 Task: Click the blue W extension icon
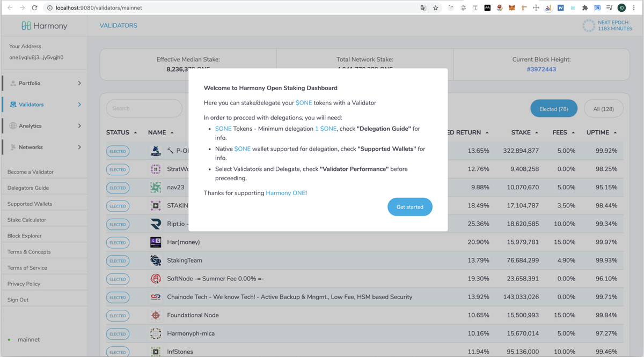point(560,8)
